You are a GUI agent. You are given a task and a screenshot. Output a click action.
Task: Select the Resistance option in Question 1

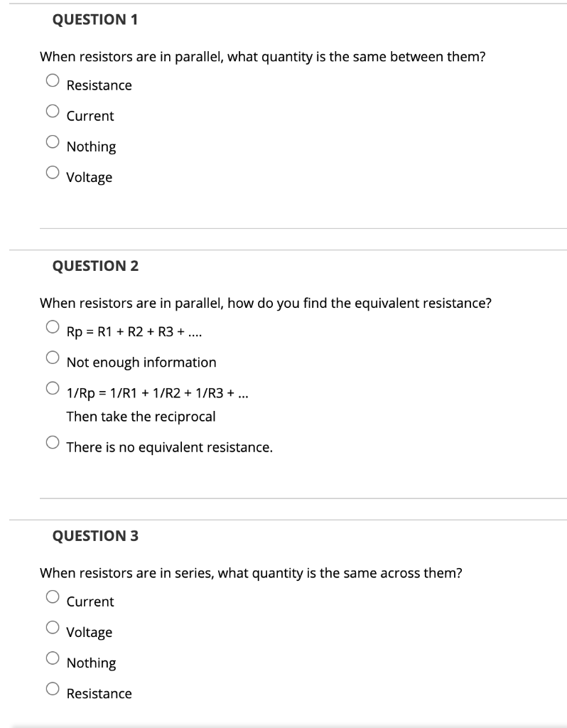[52, 80]
